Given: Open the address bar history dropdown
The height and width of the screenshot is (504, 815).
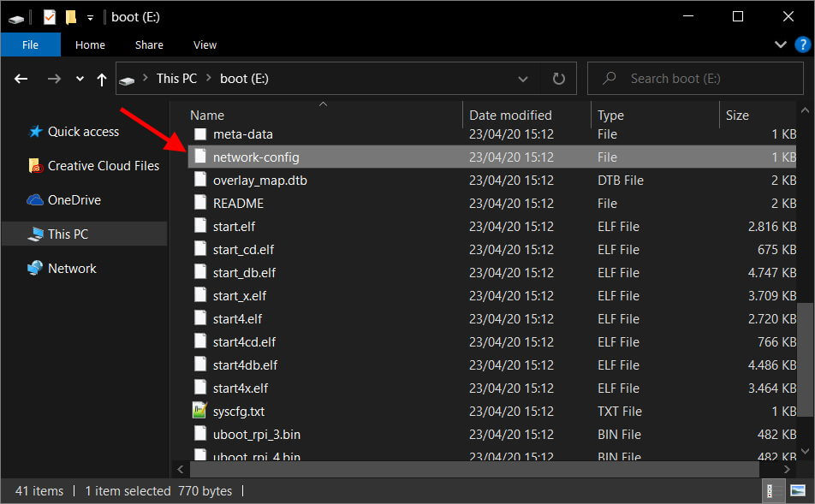Looking at the screenshot, I should coord(523,79).
